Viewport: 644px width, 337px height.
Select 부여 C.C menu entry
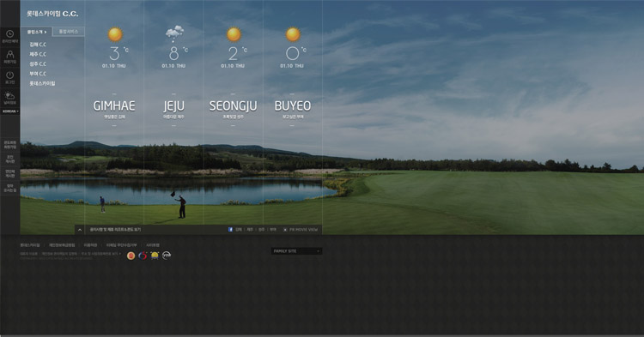[38, 74]
